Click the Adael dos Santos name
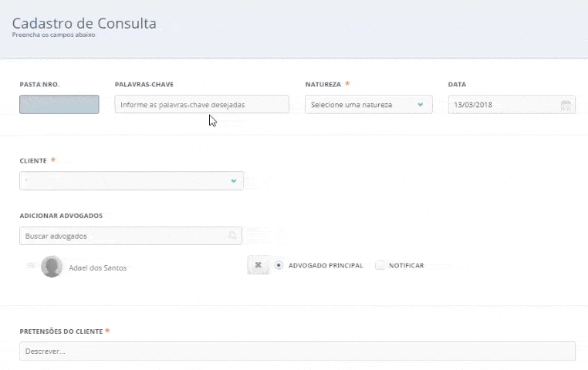The image size is (588, 370). point(98,267)
